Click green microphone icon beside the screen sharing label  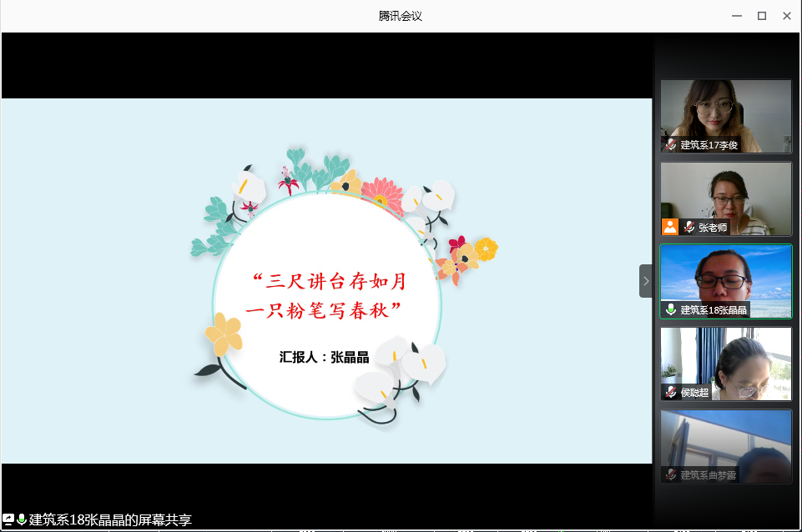[22, 519]
